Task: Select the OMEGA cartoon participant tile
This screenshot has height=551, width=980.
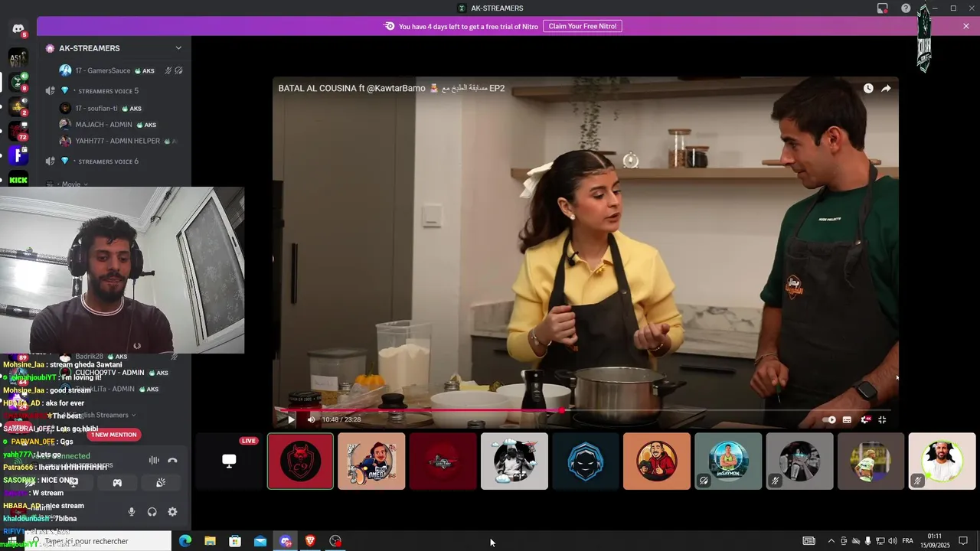Action: (371, 461)
